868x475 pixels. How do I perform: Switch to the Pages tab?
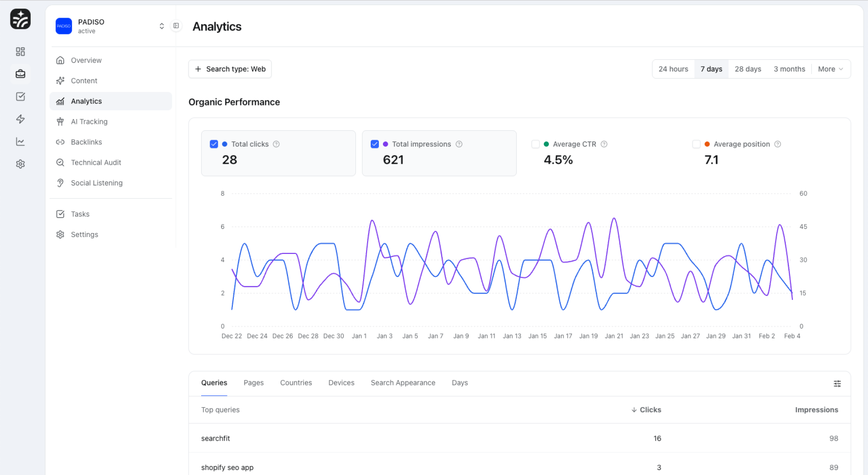coord(253,383)
